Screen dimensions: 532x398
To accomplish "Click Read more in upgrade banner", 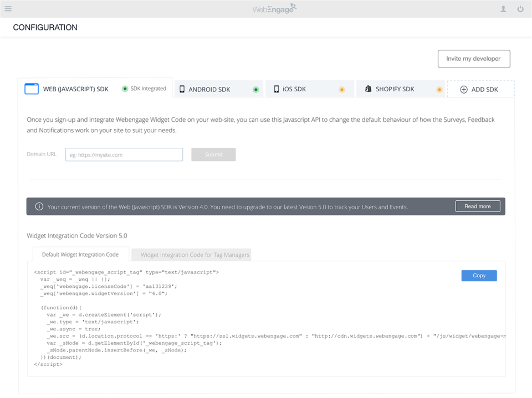I will [x=477, y=206].
